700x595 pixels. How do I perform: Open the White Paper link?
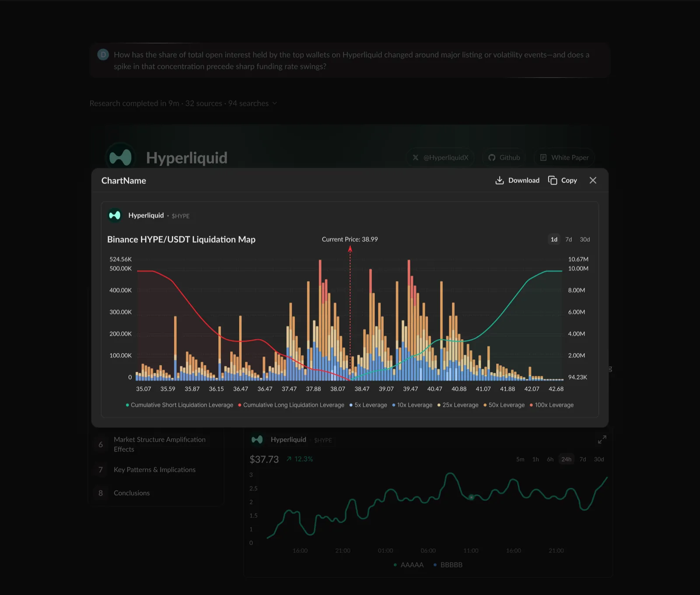(564, 158)
